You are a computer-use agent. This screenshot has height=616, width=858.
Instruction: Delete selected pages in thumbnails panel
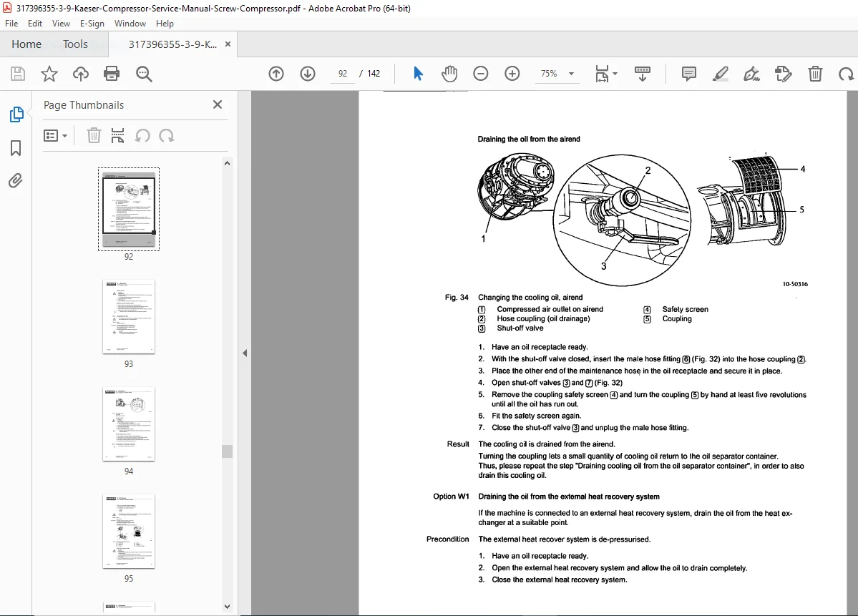coord(94,136)
